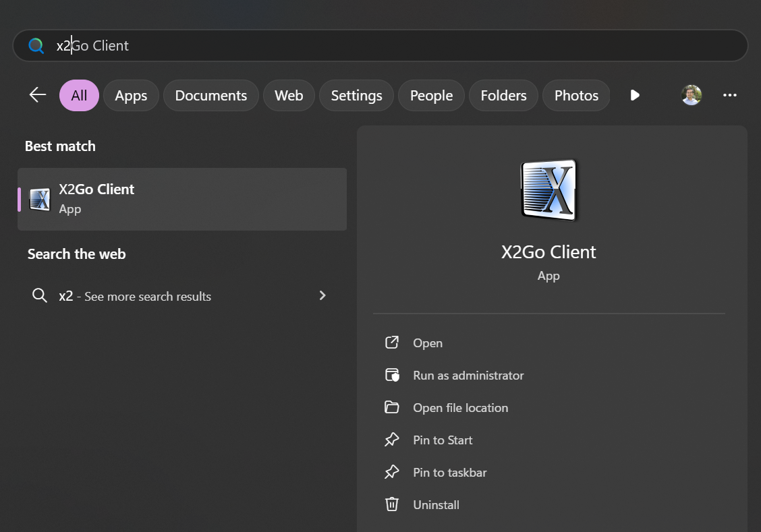
Task: Open the user profile avatar
Action: click(x=691, y=95)
